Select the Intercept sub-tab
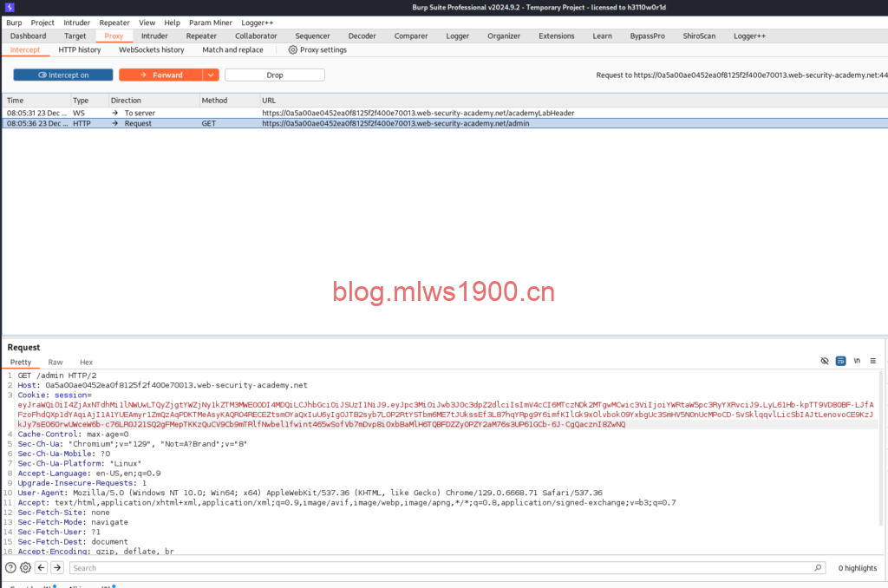888x588 pixels. coord(25,49)
